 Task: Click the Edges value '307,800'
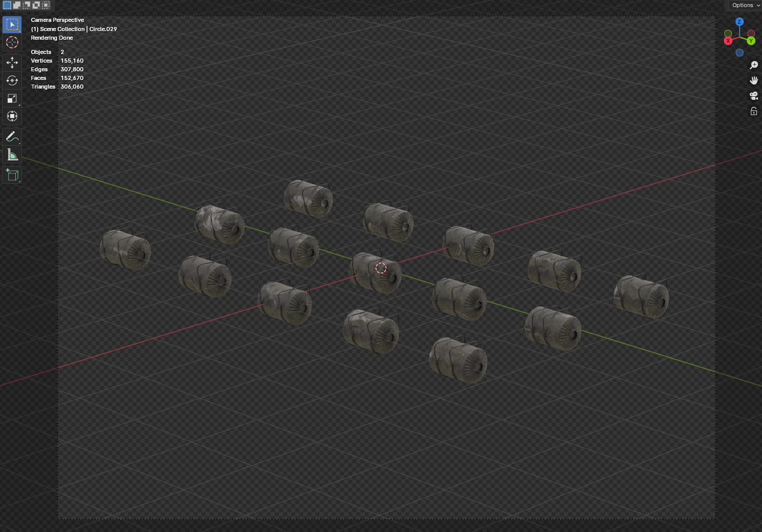[x=72, y=69]
